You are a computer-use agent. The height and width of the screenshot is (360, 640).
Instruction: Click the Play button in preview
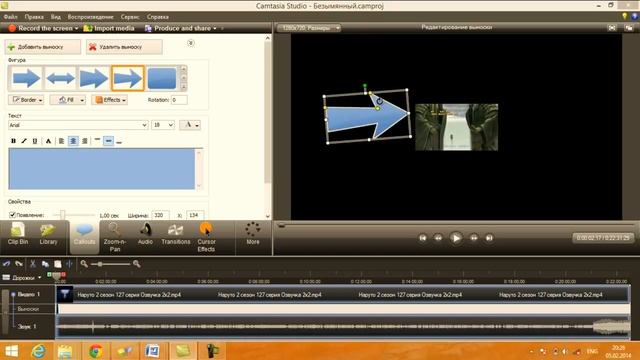pyautogui.click(x=456, y=238)
